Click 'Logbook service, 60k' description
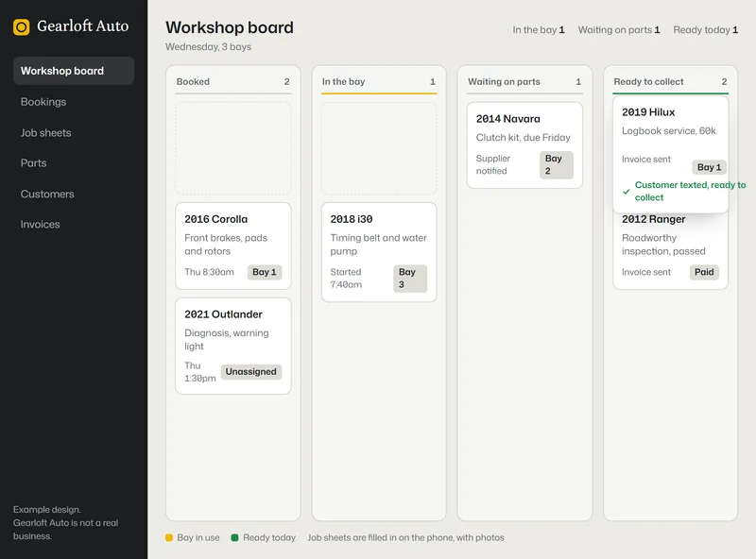 (669, 130)
